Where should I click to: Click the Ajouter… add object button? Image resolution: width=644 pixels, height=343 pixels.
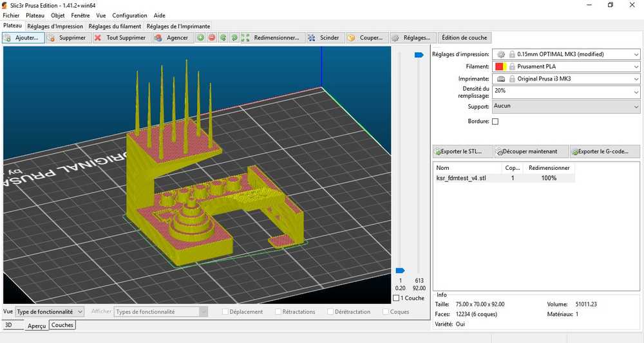(x=23, y=38)
